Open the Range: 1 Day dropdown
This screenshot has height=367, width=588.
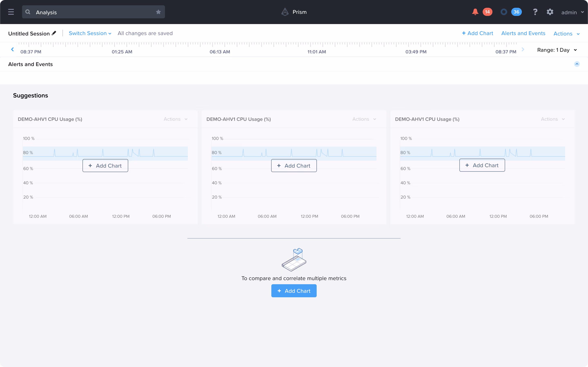tap(557, 50)
